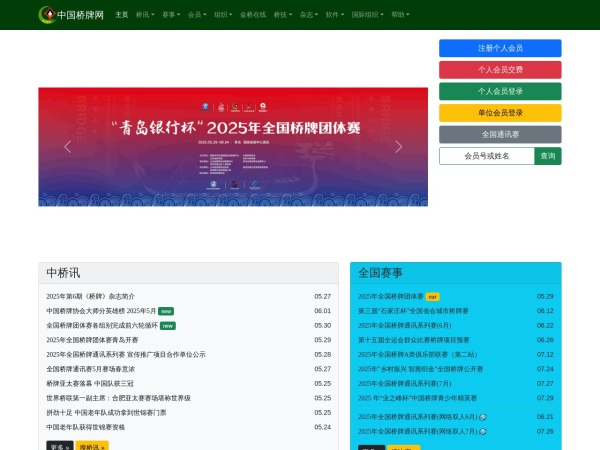Open news 中国老年队获得世锦赛资格
Image resolution: width=600 pixels, height=450 pixels.
(85, 427)
